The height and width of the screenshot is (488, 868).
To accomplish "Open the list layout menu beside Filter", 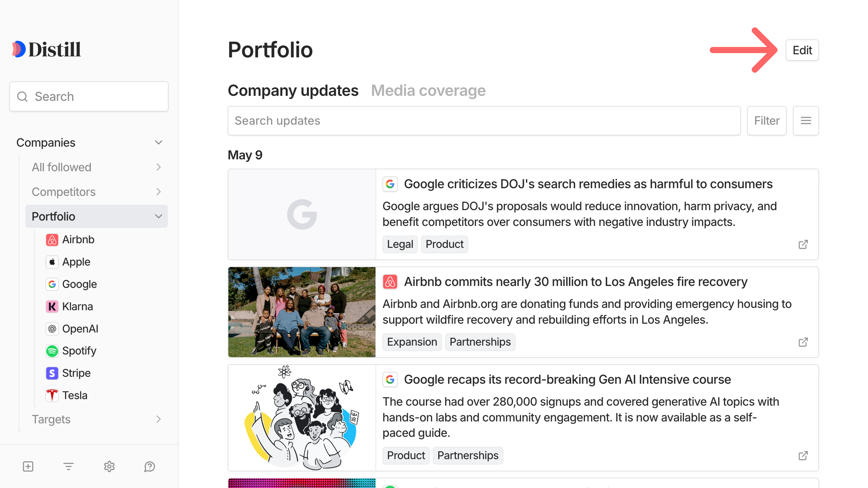I will (x=806, y=120).
